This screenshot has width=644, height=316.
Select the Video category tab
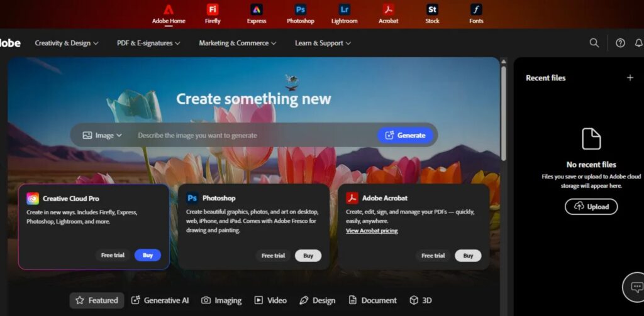pyautogui.click(x=270, y=300)
